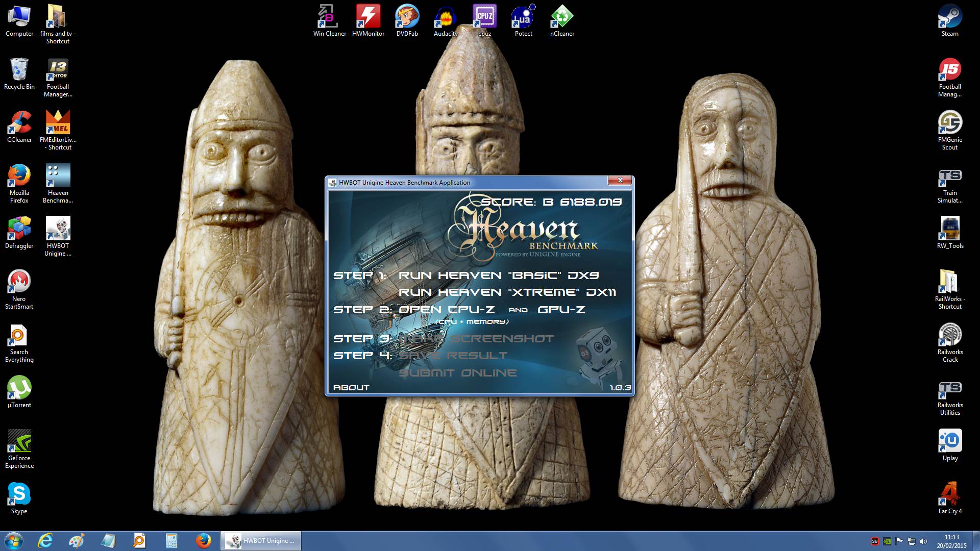This screenshot has width=980, height=551.
Task: Launch FMGenie Scout icon
Action: [950, 130]
